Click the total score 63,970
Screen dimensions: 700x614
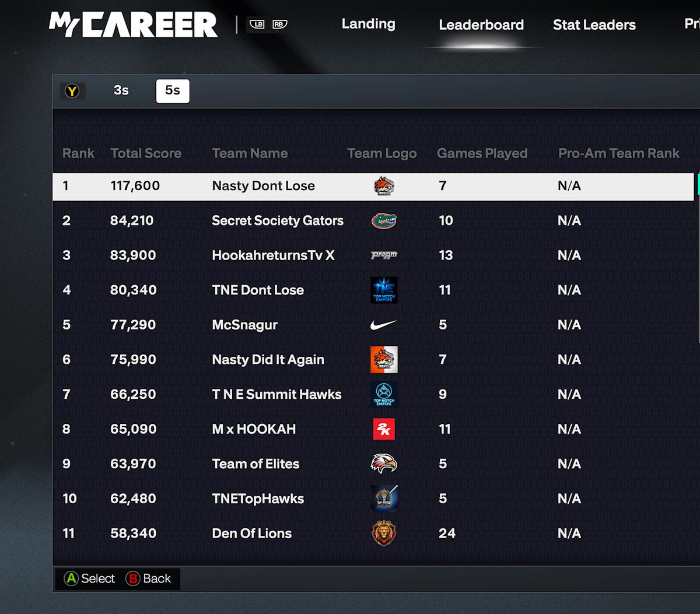[133, 464]
